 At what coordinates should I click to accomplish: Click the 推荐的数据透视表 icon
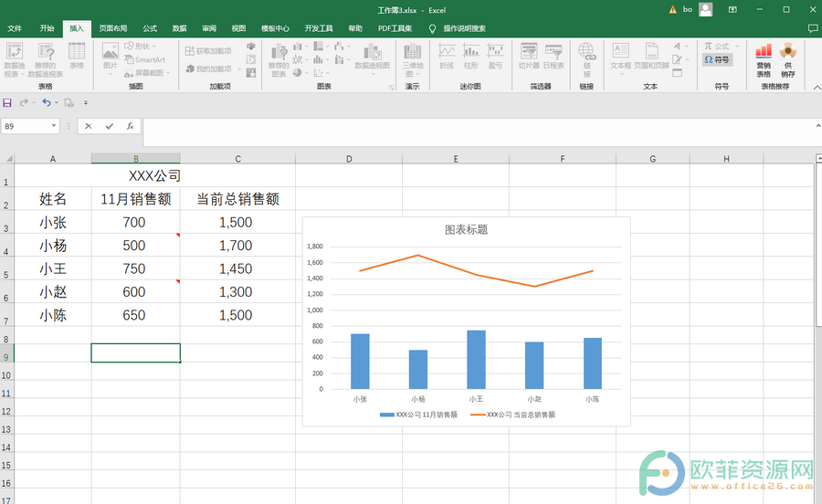46,59
